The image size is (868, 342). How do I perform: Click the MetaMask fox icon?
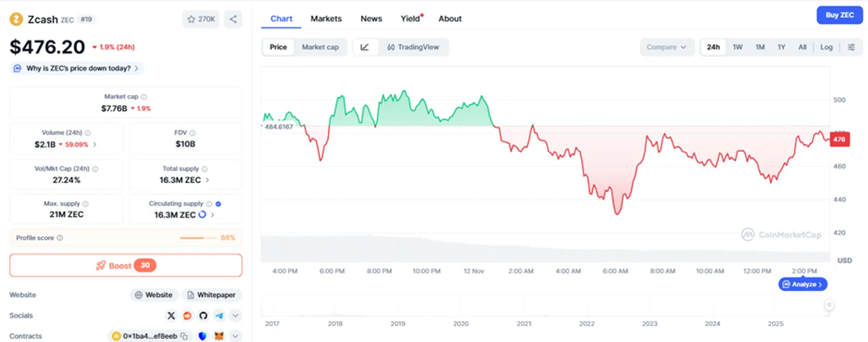(219, 336)
